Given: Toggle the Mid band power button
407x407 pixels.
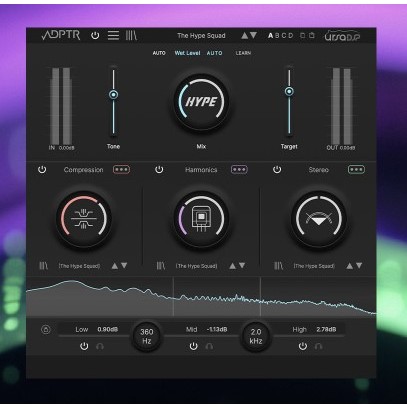Looking at the screenshot, I should click(x=193, y=346).
